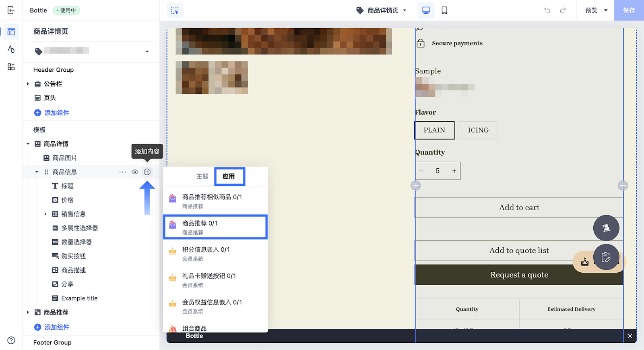Click the left plus handle on the preview block
Viewport: 644px width, 350px height.
(x=416, y=186)
